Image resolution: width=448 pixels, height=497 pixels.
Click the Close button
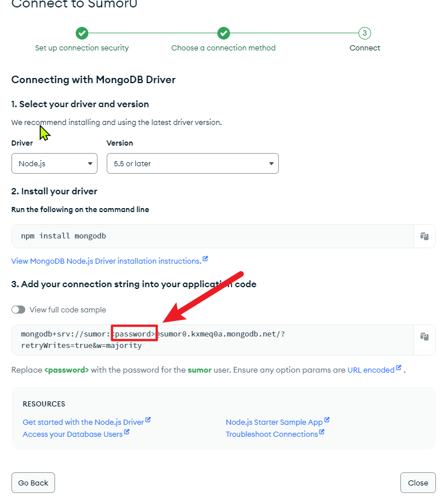tap(418, 483)
